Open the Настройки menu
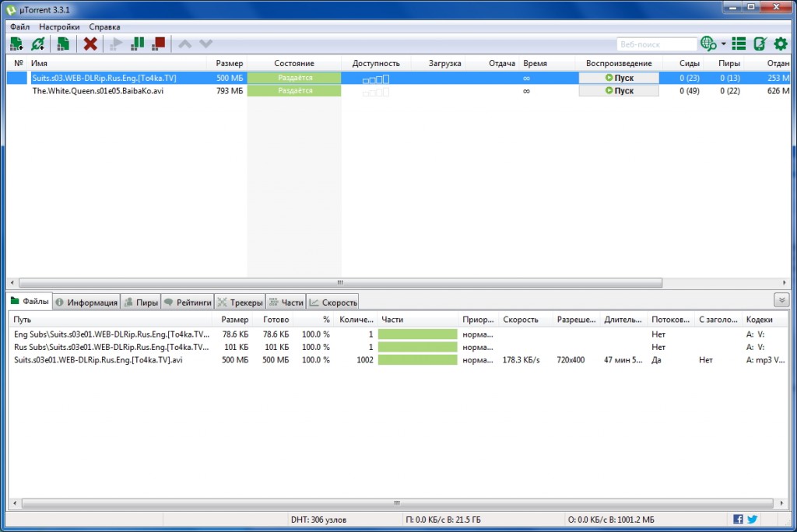Image resolution: width=797 pixels, height=532 pixels. 59,27
